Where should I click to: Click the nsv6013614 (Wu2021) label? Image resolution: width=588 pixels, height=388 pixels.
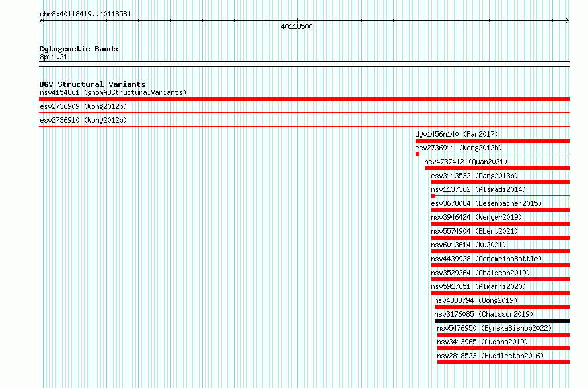[x=468, y=245]
